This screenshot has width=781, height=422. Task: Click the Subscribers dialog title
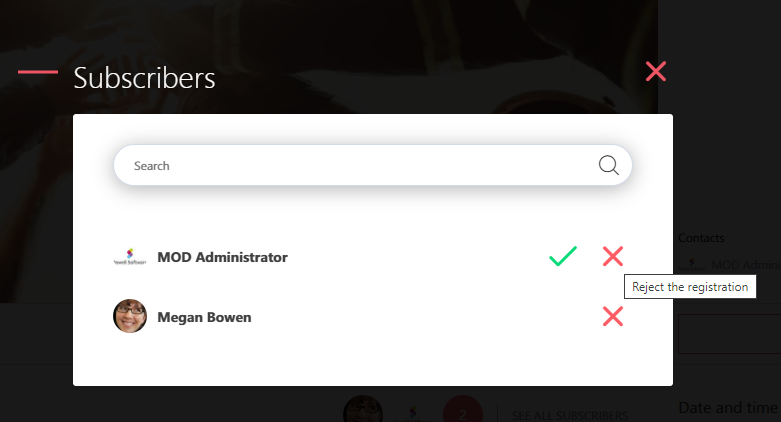pos(144,78)
